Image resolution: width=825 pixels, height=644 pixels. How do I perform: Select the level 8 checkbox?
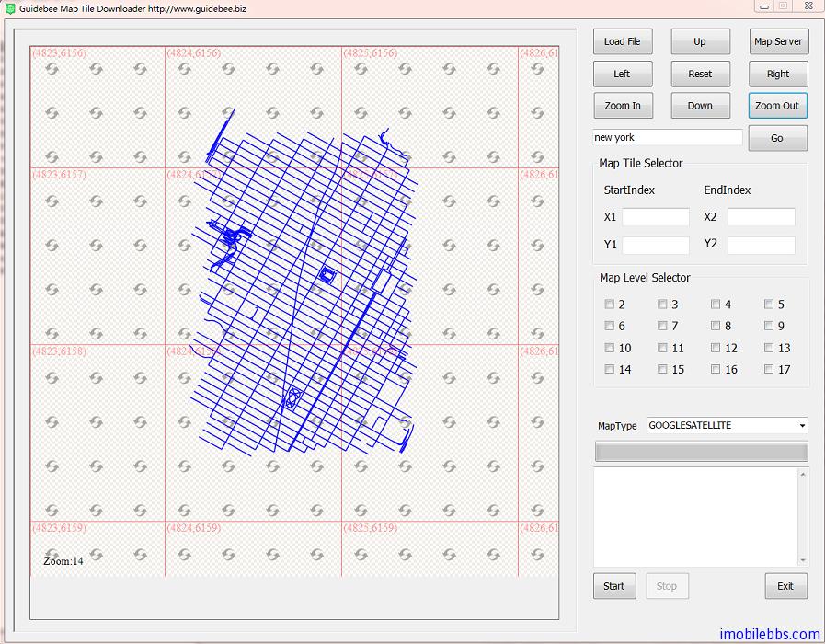[716, 326]
